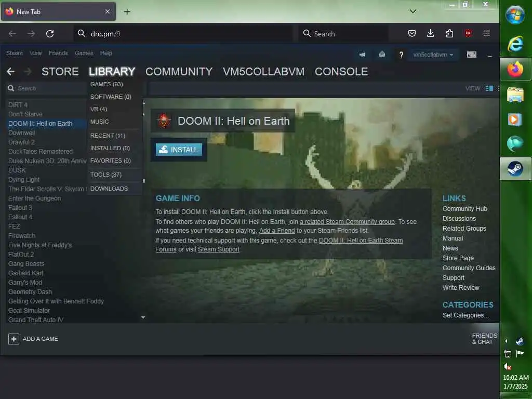
Task: Click Set Categories link
Action: pos(465,315)
